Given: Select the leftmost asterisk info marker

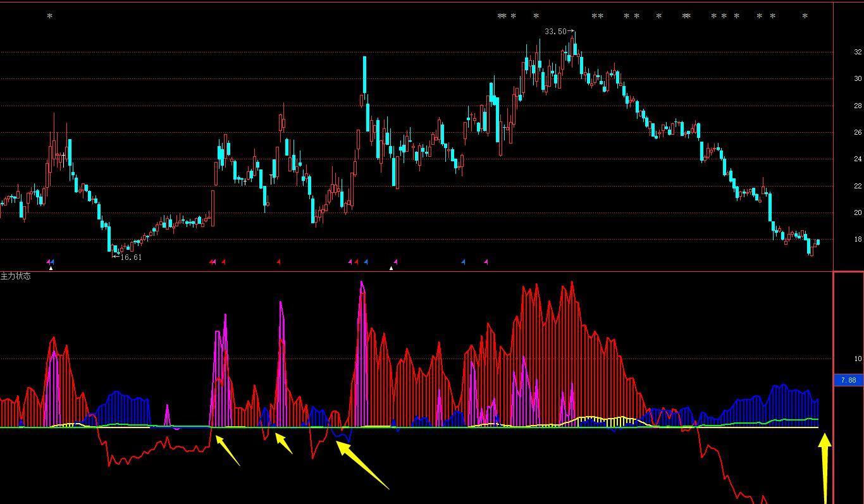Looking at the screenshot, I should pyautogui.click(x=50, y=16).
